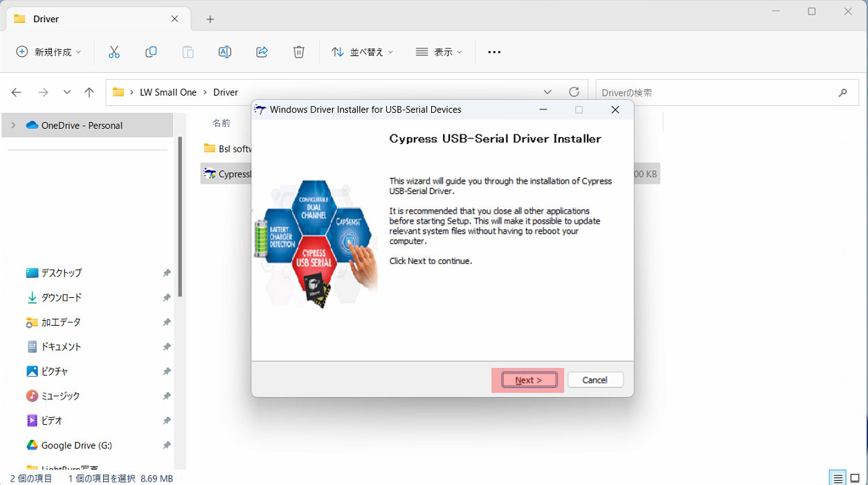Click LW Small One in address bar
This screenshot has height=485, width=868.
click(168, 92)
